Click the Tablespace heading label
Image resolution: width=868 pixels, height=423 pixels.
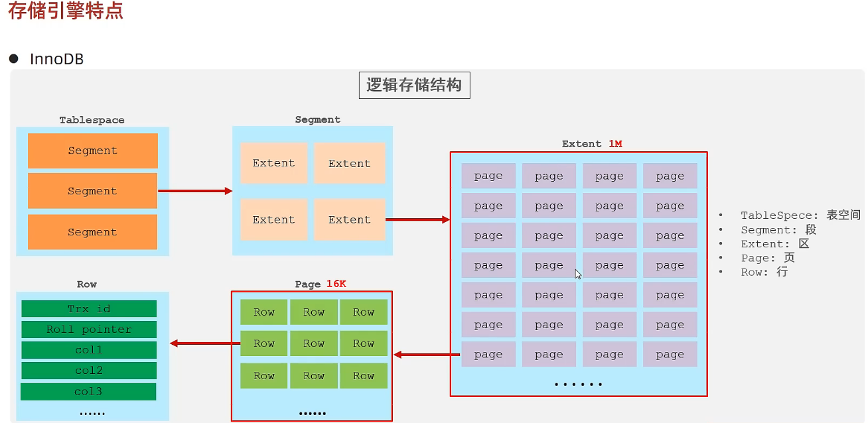(92, 120)
